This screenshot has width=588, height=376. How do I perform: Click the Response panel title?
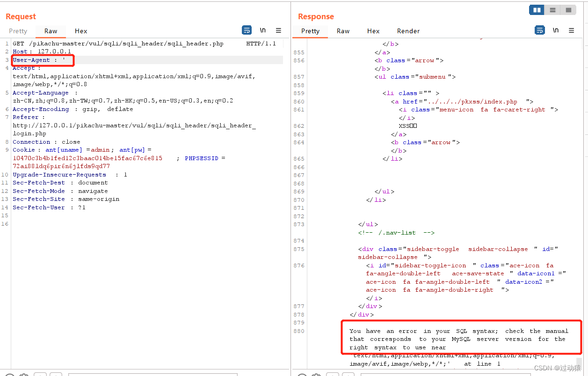[x=316, y=16]
